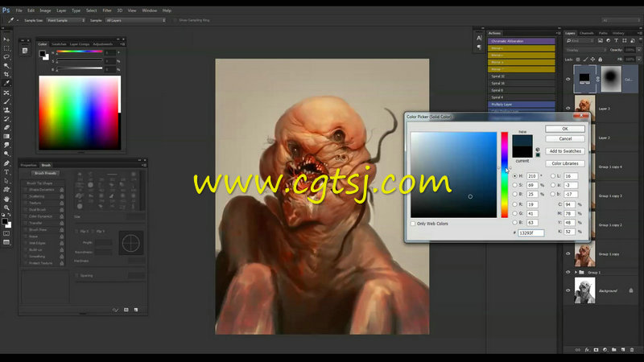Click lock position move icon in Layers

pos(592,60)
